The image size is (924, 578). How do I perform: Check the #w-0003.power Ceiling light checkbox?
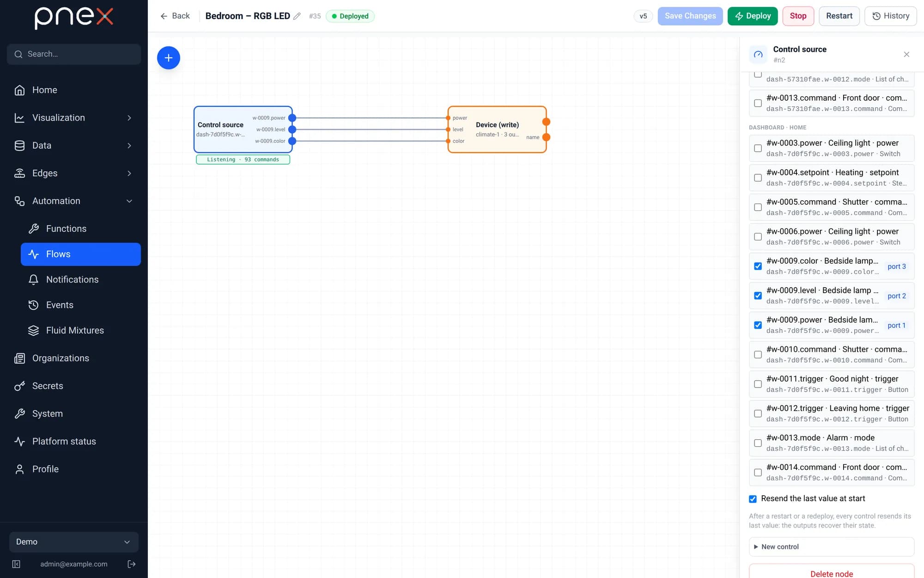[758, 148]
